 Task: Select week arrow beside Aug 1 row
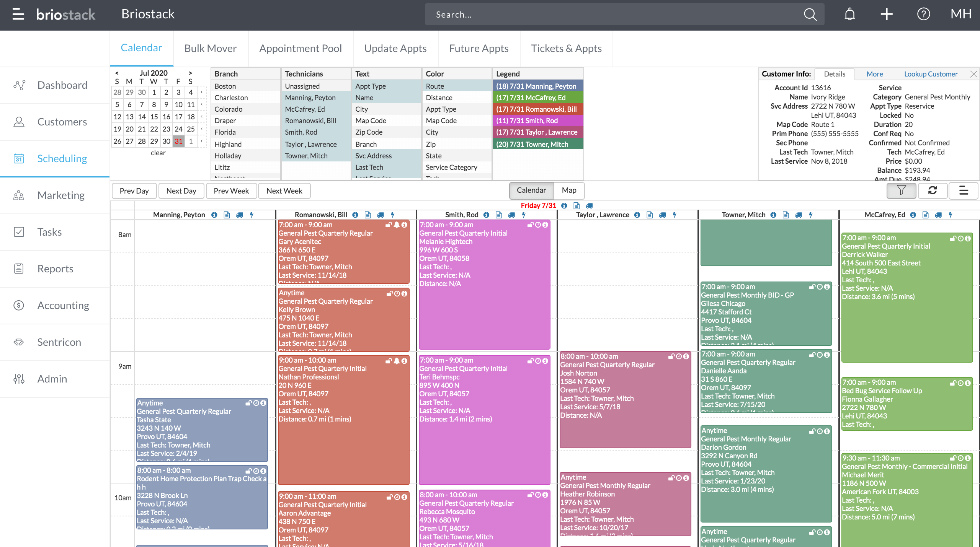(202, 141)
